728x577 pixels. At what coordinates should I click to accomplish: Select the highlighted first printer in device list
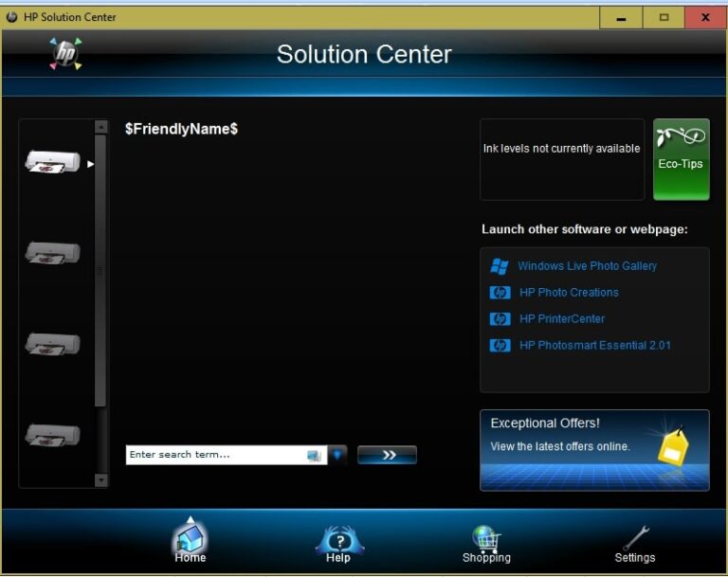tap(53, 162)
